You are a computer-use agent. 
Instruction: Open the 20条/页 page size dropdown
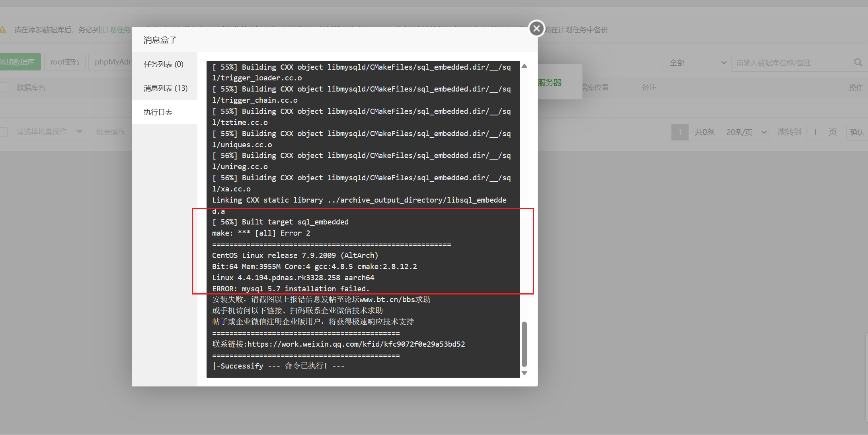point(746,132)
